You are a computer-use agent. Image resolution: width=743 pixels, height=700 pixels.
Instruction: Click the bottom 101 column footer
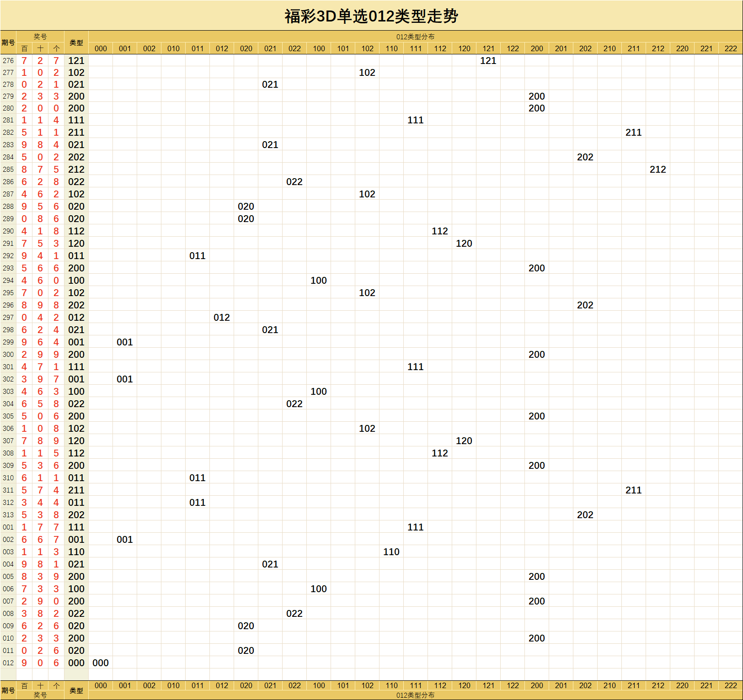pyautogui.click(x=343, y=685)
